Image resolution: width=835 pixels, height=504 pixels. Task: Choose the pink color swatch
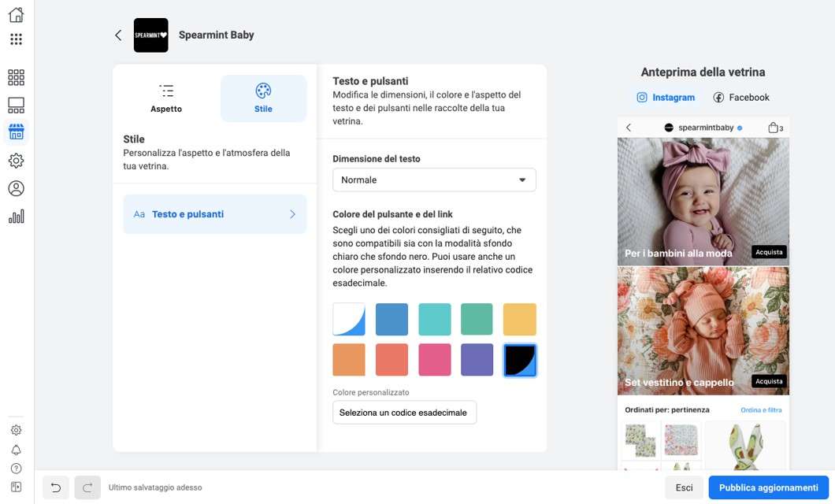tap(435, 360)
